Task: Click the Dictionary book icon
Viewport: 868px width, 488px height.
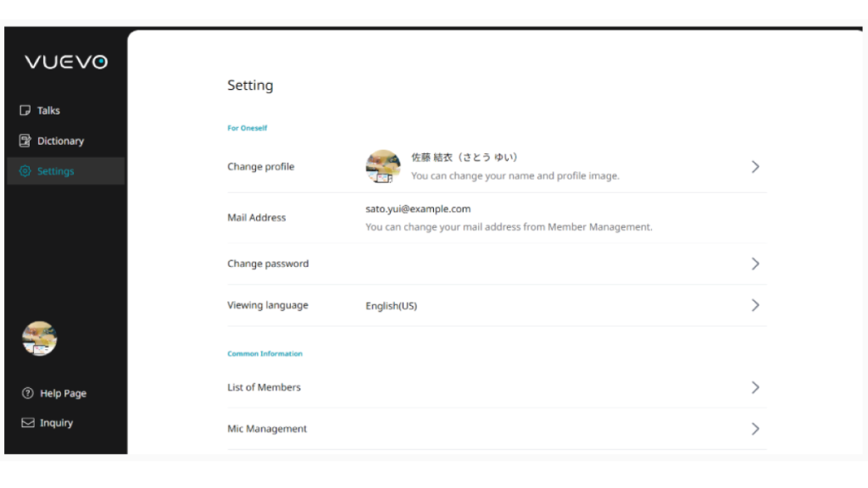Action: click(25, 141)
